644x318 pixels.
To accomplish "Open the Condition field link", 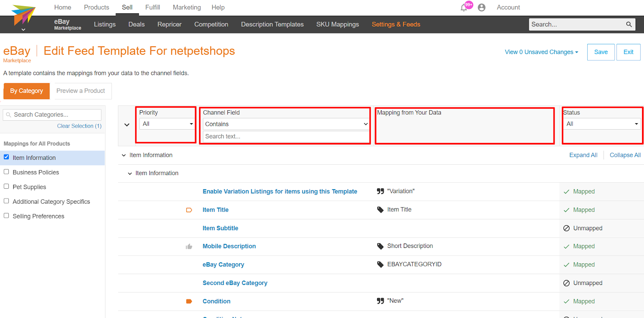I will [217, 301].
